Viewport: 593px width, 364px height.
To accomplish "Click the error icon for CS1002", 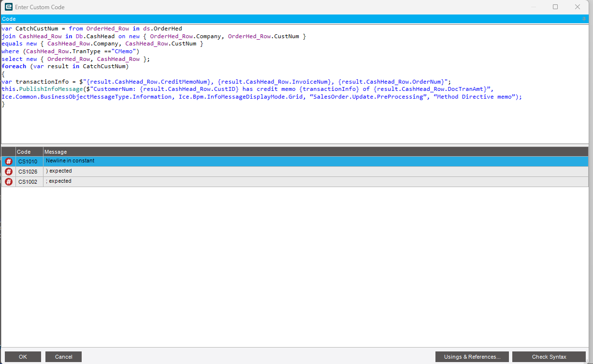I will (x=8, y=181).
